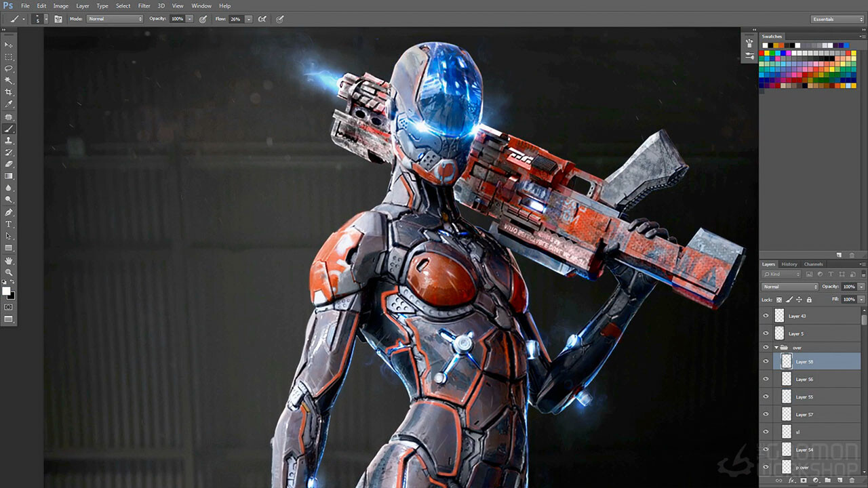Change screen mode from toolbox
Viewport: 868px width, 488px height.
9,319
